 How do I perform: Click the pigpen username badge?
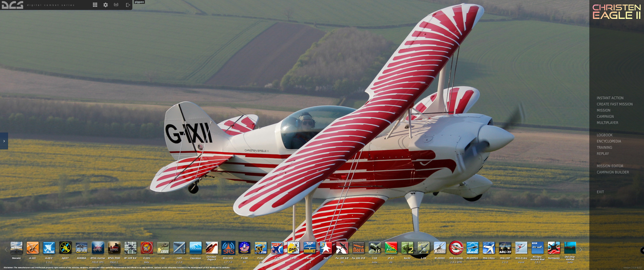139,2
